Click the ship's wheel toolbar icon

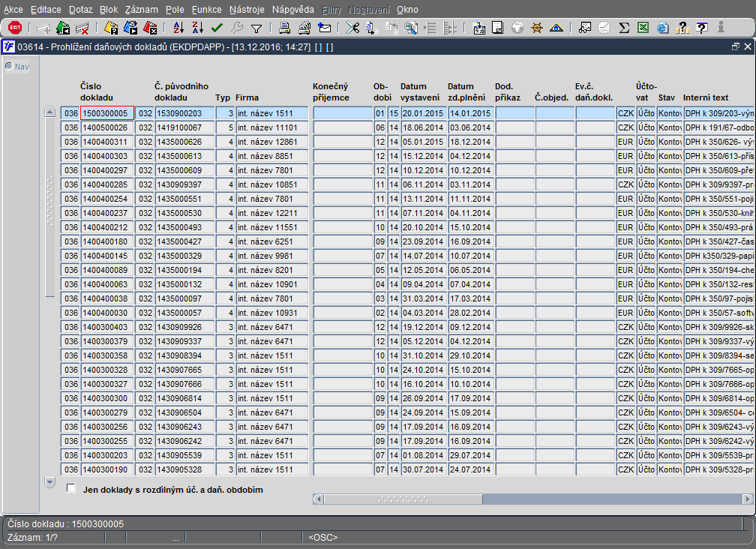[537, 28]
